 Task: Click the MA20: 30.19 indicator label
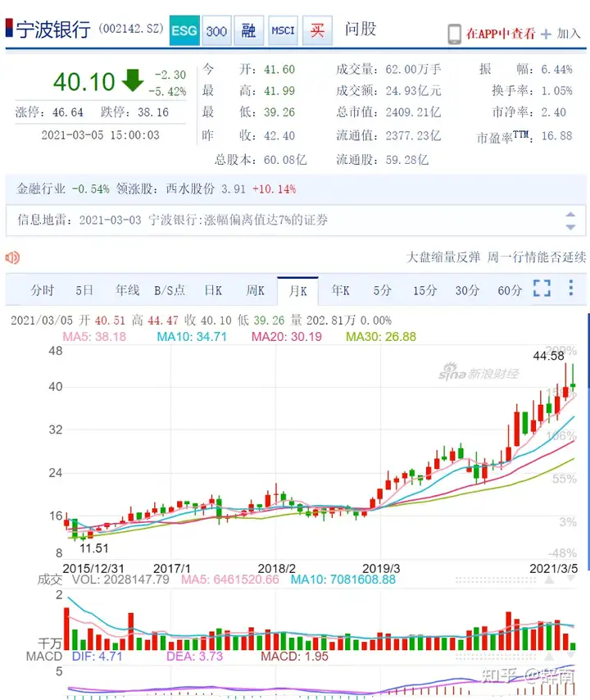click(x=287, y=337)
